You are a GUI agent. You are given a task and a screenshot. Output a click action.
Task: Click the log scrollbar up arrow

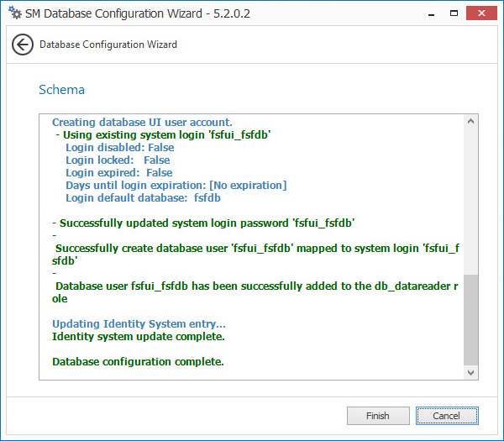click(471, 122)
